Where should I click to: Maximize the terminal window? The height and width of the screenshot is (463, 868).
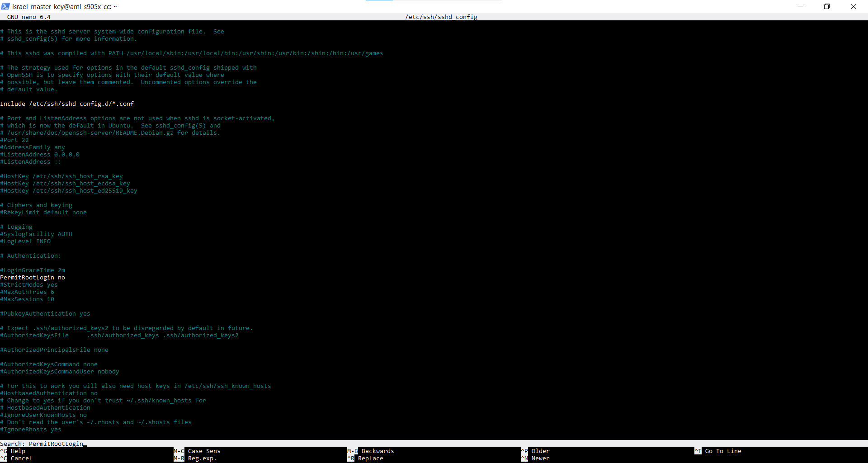point(827,6)
